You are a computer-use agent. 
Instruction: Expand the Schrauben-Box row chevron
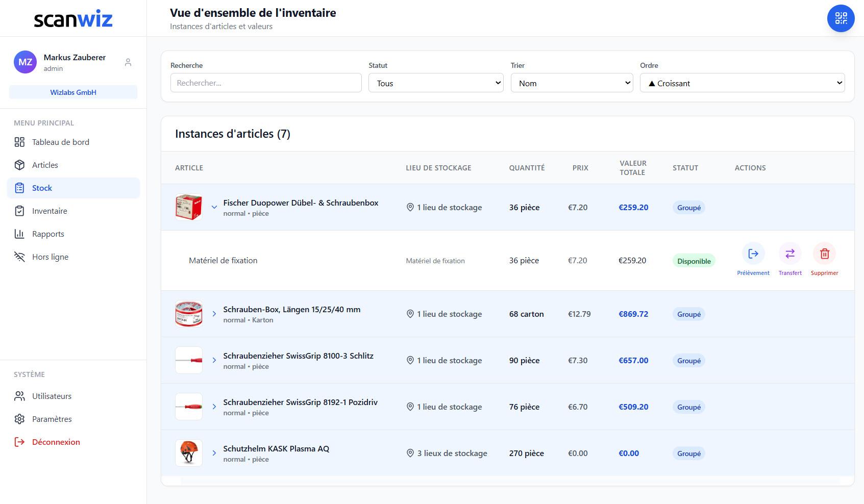tap(214, 314)
